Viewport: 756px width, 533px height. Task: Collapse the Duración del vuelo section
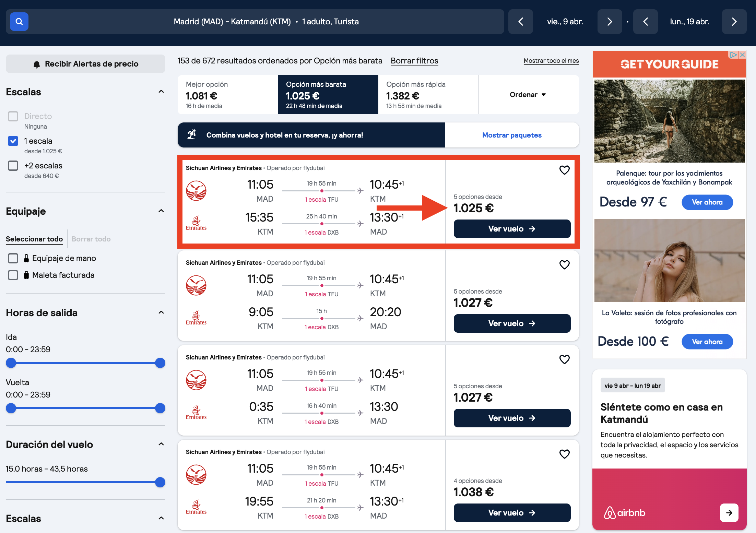pyautogui.click(x=161, y=444)
